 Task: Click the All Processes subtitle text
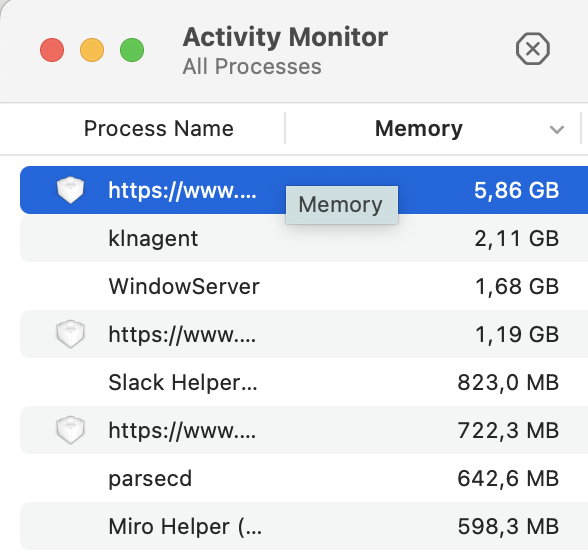(252, 67)
